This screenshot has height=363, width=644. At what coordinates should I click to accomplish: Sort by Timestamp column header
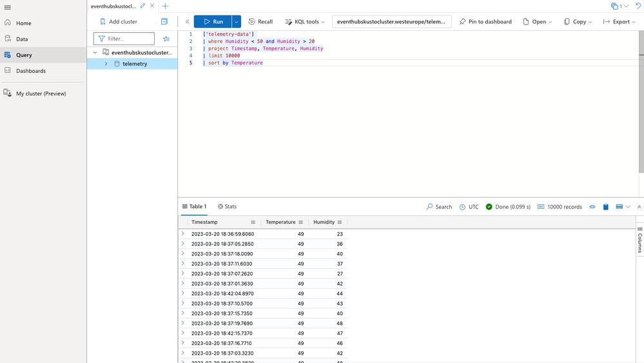tap(204, 222)
